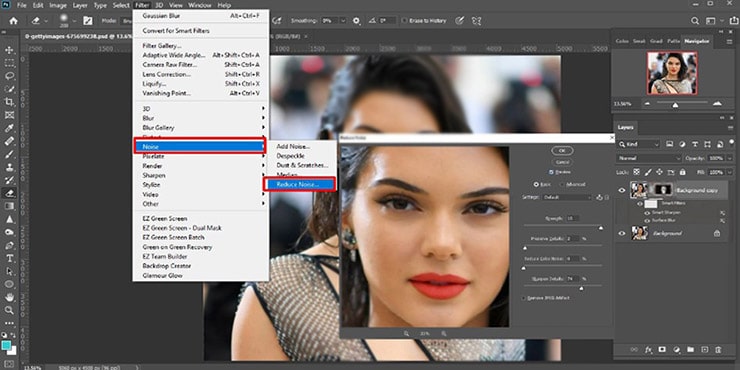Select the Eraser tool in toolbar
This screenshot has height=370, width=740.
[x=9, y=193]
